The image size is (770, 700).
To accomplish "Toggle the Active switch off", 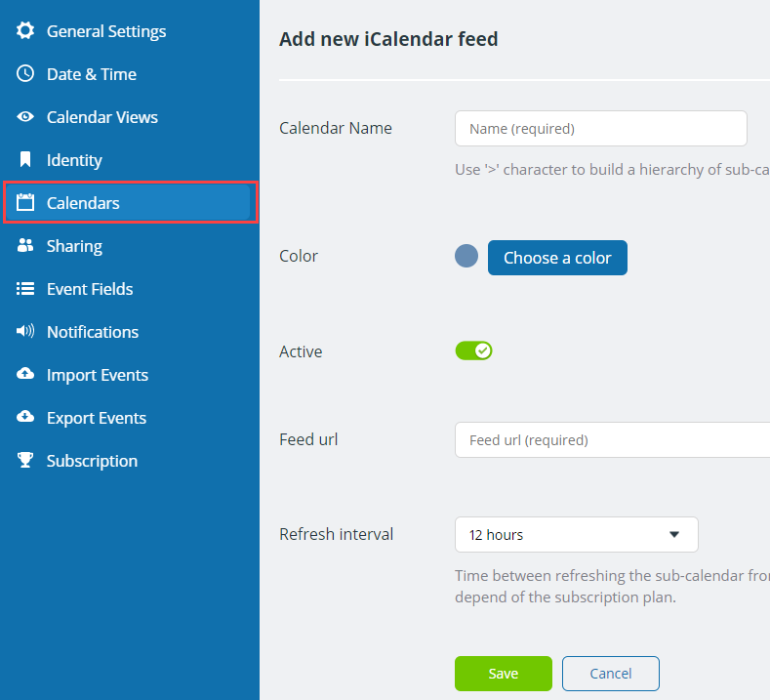I will [x=473, y=350].
